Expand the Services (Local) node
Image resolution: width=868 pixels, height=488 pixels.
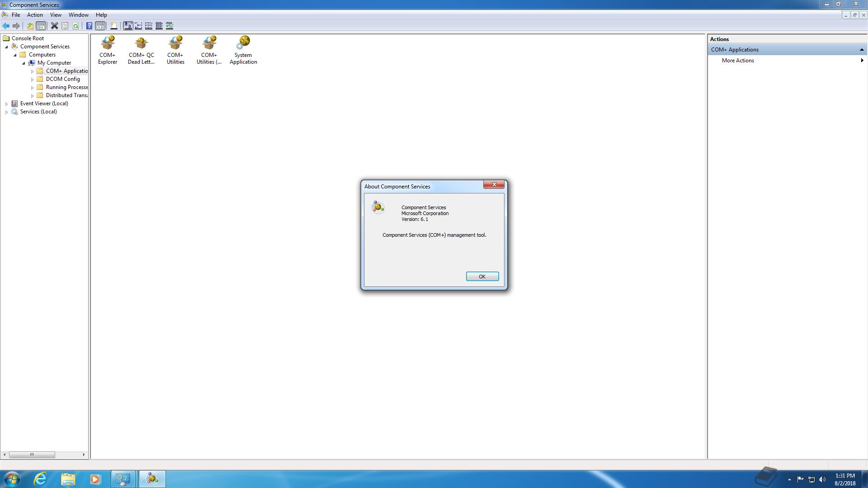[x=6, y=112]
